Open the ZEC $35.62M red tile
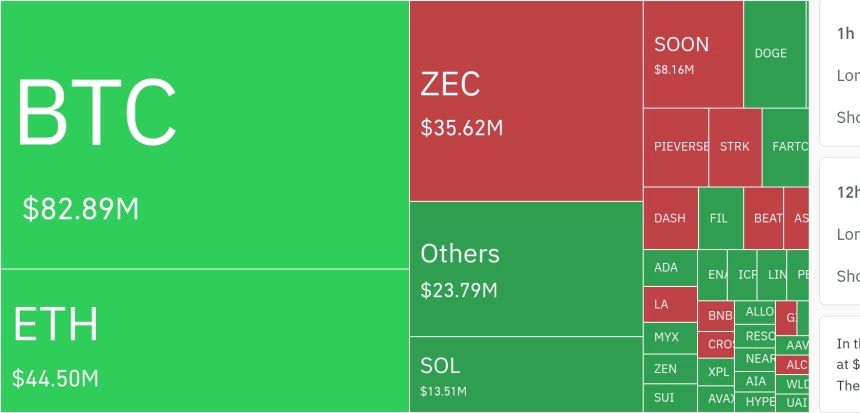Image resolution: width=860 pixels, height=413 pixels. coord(525,100)
